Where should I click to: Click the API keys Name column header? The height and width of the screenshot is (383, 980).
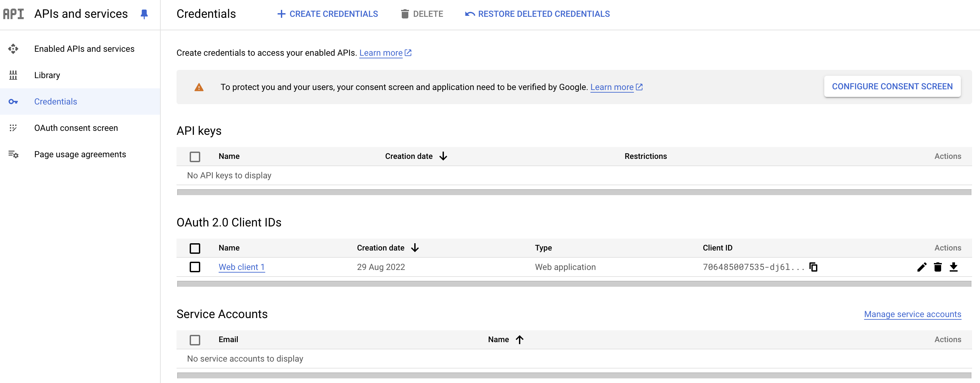pos(229,156)
